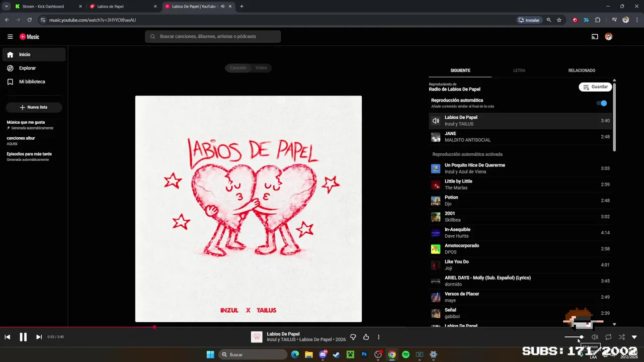Seek on the red song progress bar
The height and width of the screenshot is (362, 644).
322,327
